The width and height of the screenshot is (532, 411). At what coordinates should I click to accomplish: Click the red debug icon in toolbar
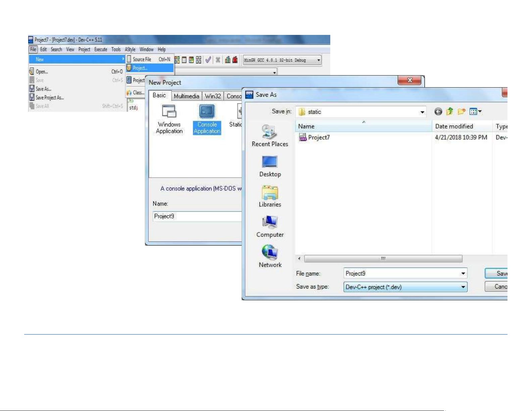[235, 60]
